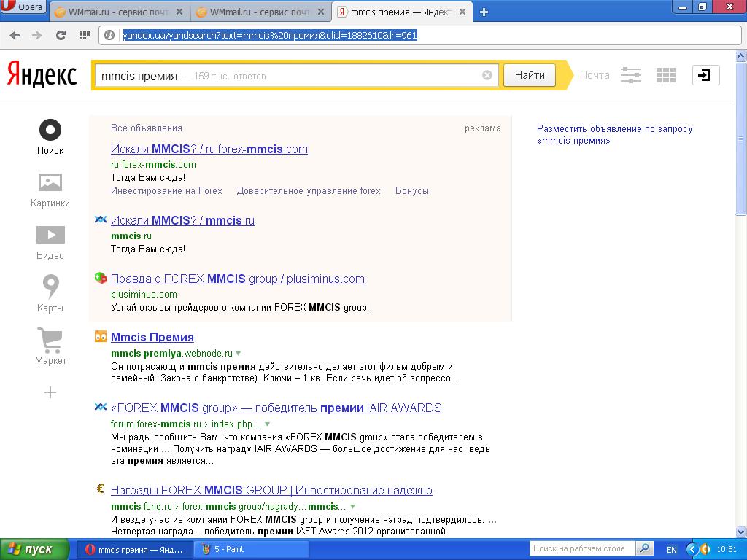Click the site info globe icon in address bar
The image size is (747, 560).
[x=109, y=35]
